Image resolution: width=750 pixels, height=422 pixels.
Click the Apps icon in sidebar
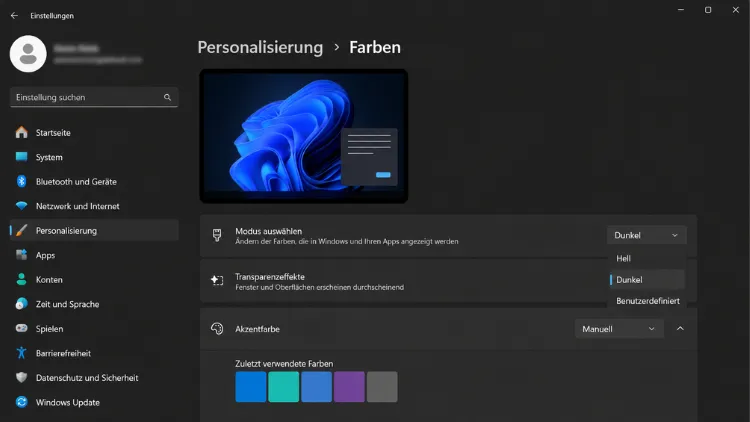pos(22,255)
